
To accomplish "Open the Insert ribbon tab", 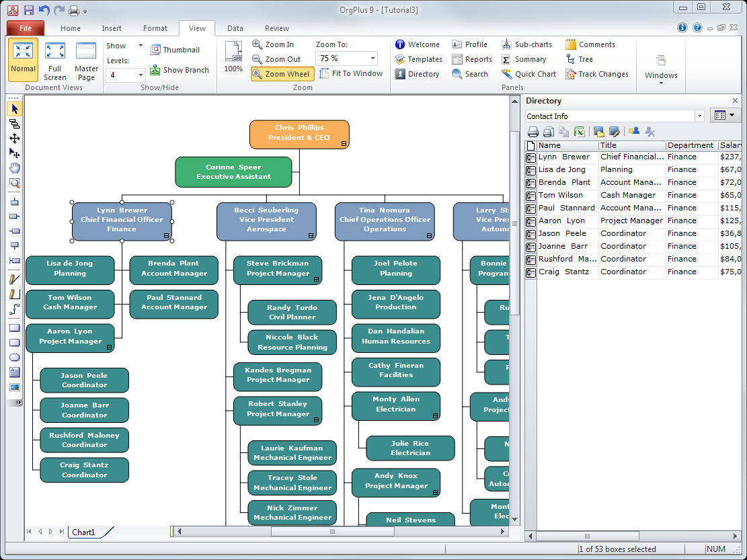I will (x=112, y=28).
